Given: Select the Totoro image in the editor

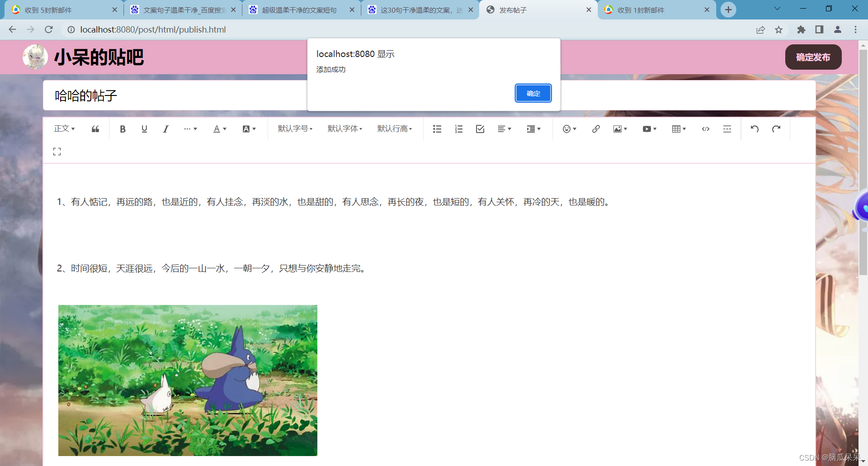Looking at the screenshot, I should [188, 380].
